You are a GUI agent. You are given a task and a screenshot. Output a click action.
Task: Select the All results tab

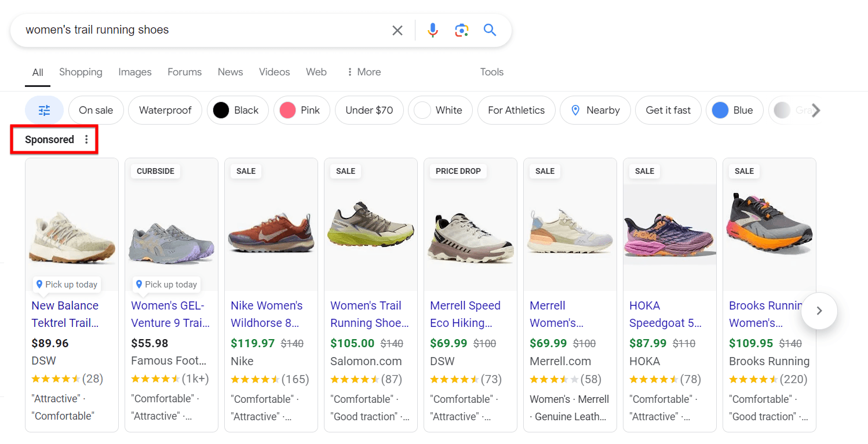[38, 72]
